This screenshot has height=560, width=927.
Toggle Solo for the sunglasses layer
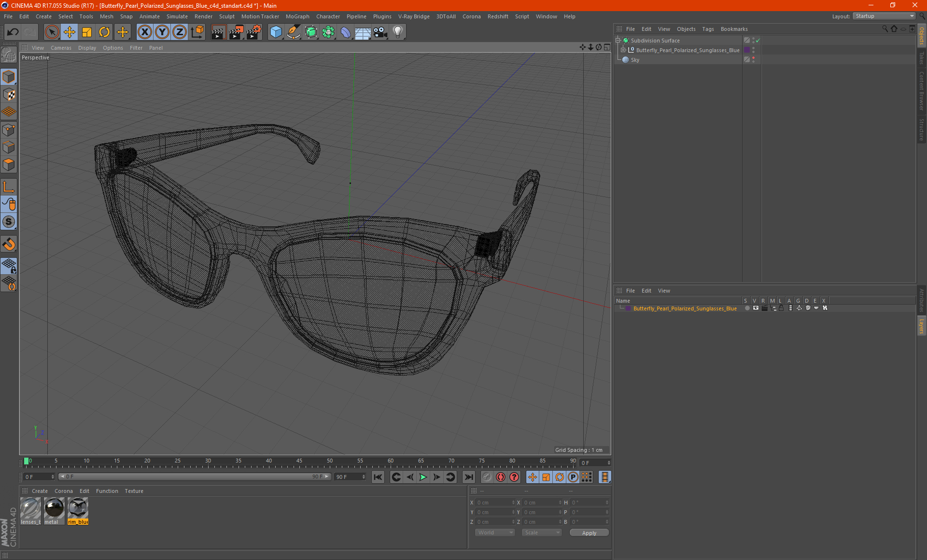(x=747, y=308)
